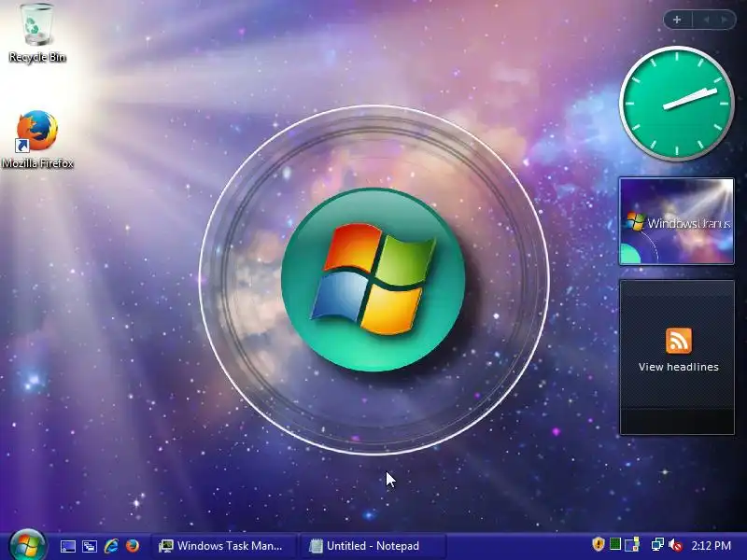Switch to Windows Task Manager taskbar button
The height and width of the screenshot is (560, 747).
point(223,546)
